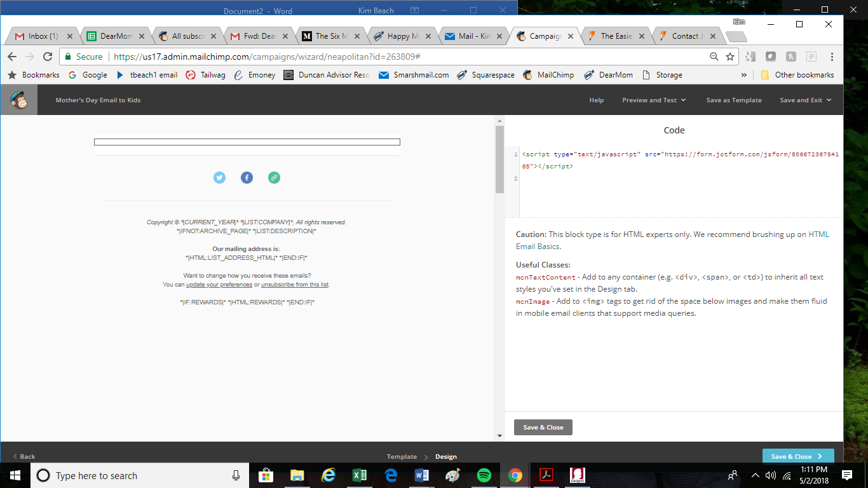Click the MailChimp Freddie logo

click(x=19, y=100)
